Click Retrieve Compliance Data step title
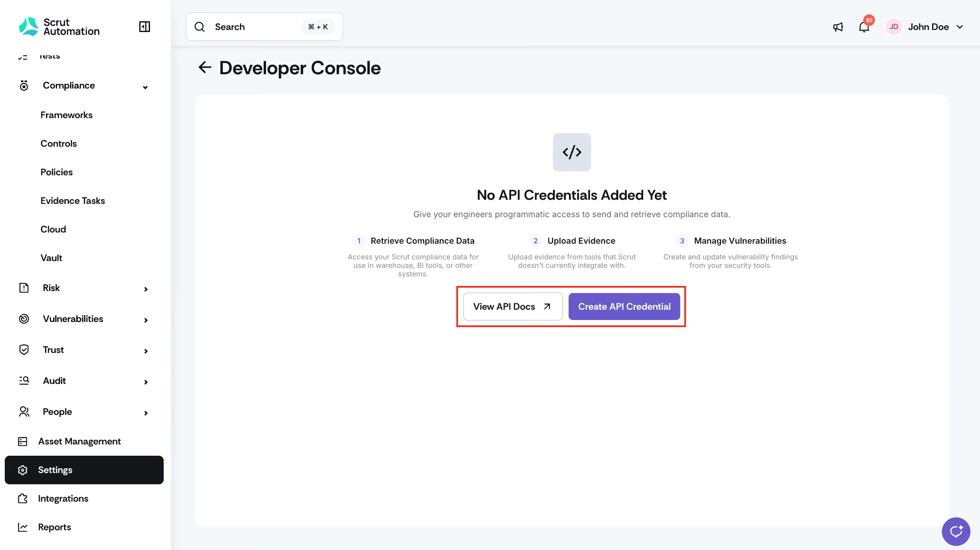This screenshot has height=550, width=980. coord(422,241)
